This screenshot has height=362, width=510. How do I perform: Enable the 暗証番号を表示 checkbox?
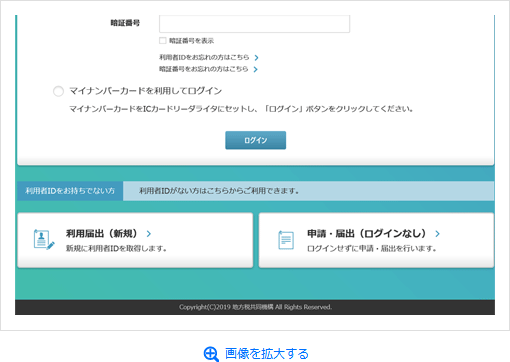tap(163, 41)
